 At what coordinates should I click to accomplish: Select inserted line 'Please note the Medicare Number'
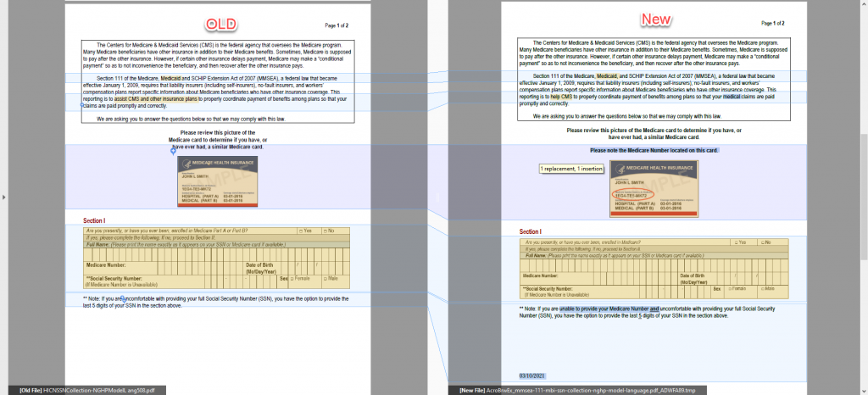pos(654,151)
